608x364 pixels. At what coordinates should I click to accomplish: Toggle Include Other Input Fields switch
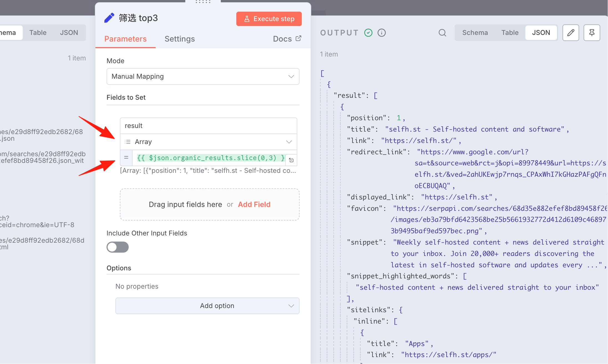[x=118, y=247]
